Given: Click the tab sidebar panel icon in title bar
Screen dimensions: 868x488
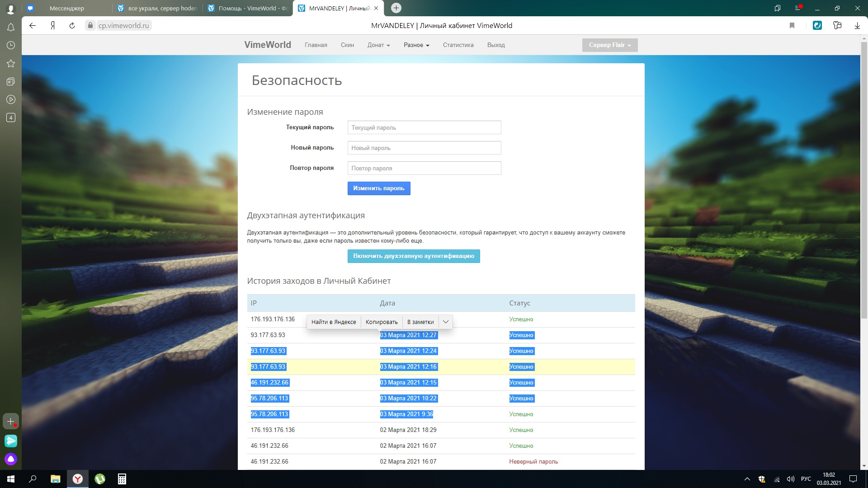Looking at the screenshot, I should (x=778, y=8).
